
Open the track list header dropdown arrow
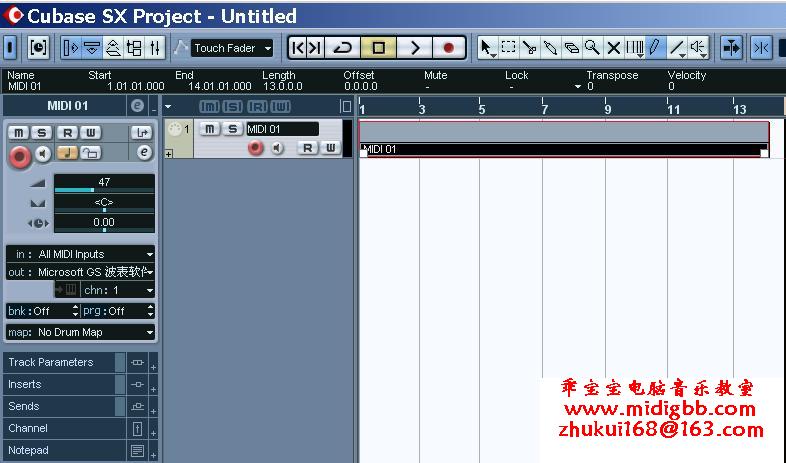coord(168,106)
